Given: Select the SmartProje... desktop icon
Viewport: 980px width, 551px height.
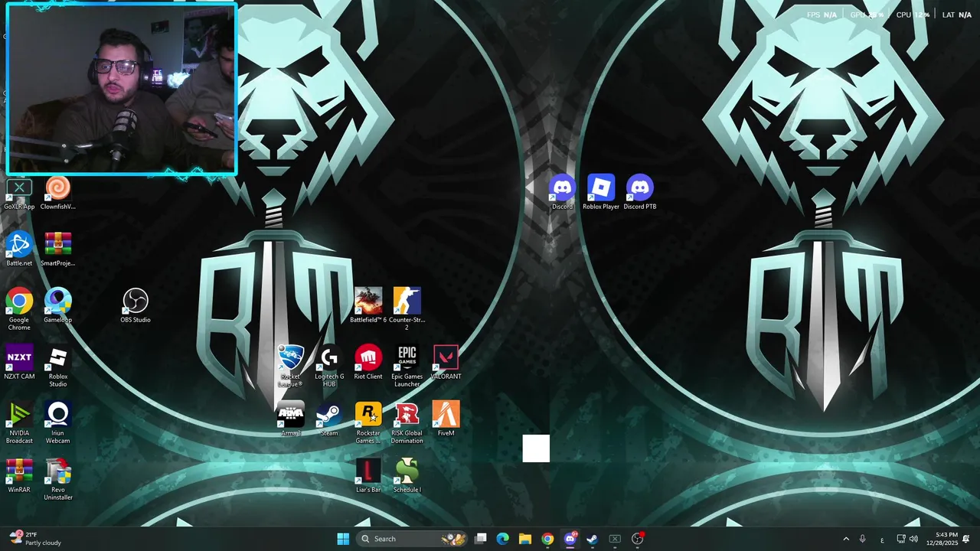Looking at the screenshot, I should tap(57, 249).
